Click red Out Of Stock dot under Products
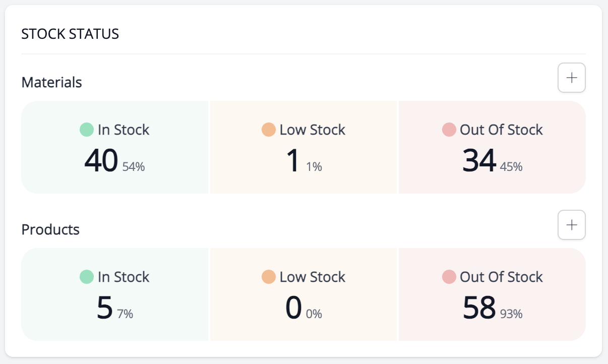 449,277
